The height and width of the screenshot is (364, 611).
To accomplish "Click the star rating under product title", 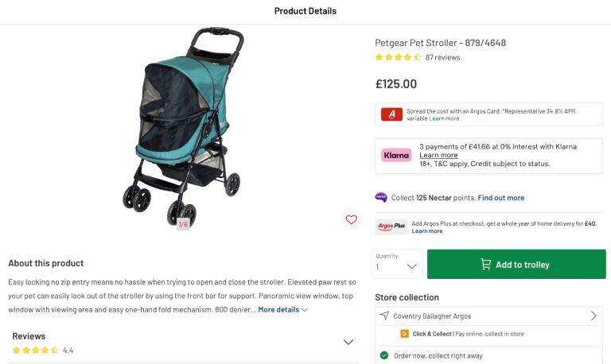I will 398,57.
